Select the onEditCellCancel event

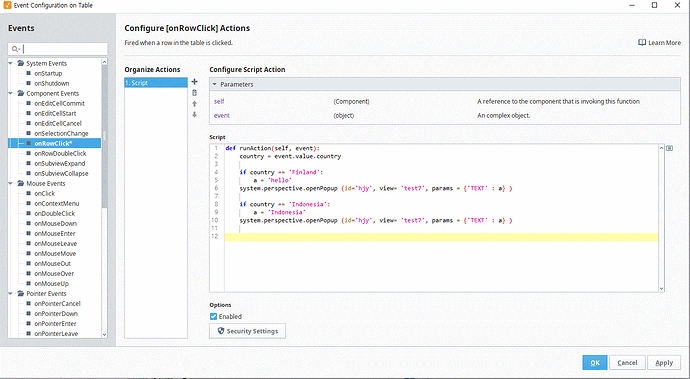(x=58, y=124)
